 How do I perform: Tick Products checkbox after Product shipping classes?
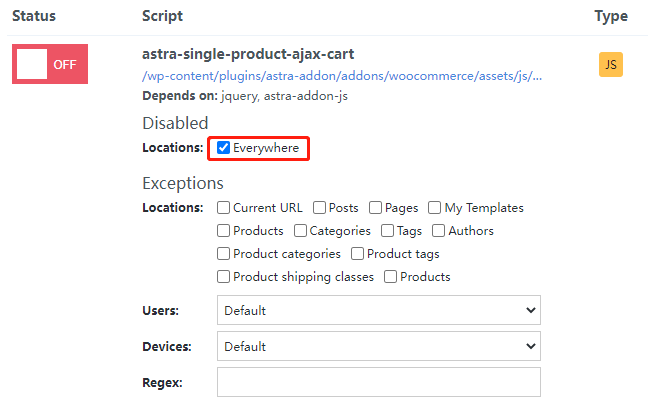tap(391, 277)
